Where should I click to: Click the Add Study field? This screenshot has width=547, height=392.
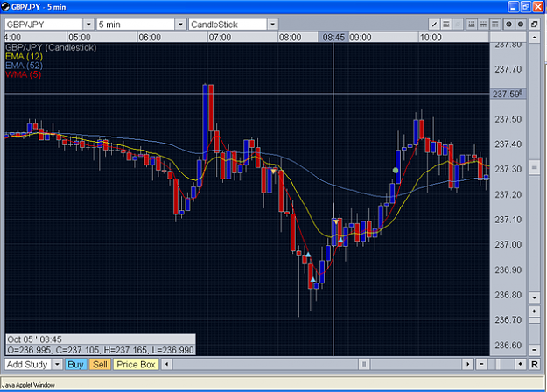coord(28,365)
